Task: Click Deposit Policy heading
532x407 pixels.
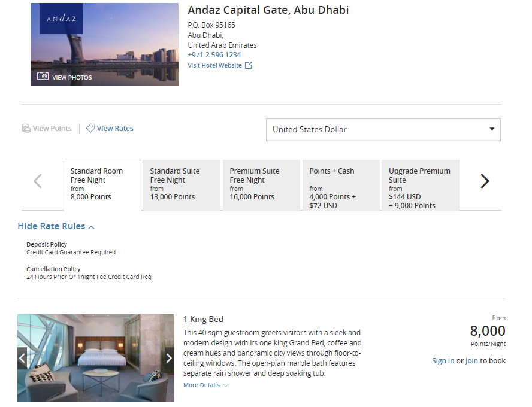Action: 47,244
